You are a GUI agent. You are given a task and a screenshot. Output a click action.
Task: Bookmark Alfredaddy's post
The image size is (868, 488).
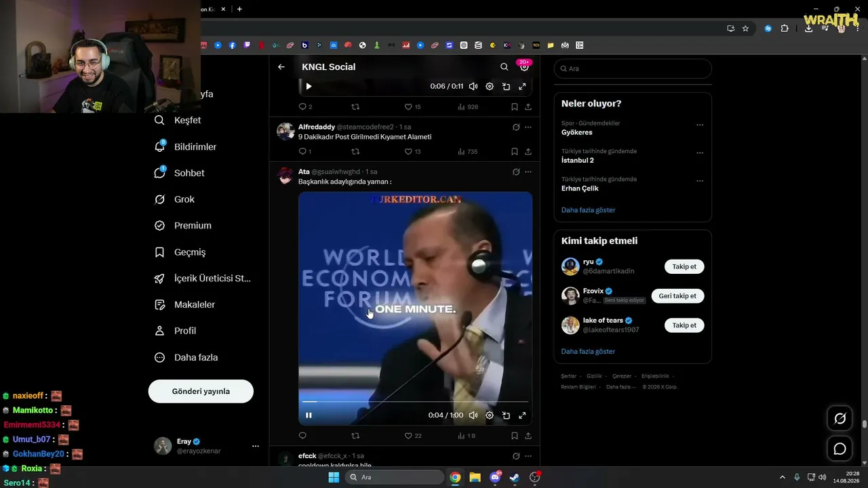(515, 152)
